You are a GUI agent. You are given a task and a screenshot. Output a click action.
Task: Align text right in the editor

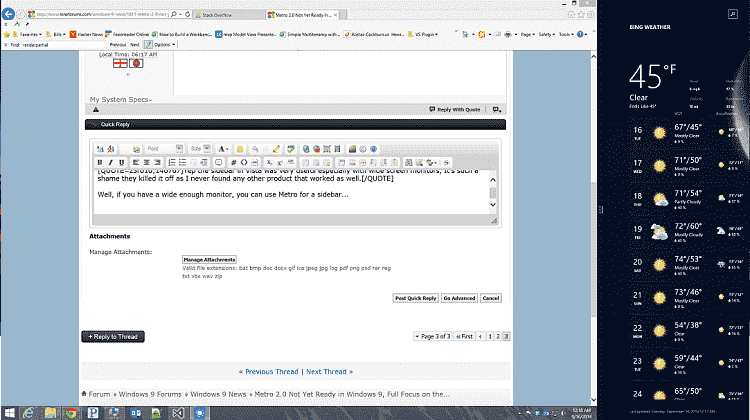tap(157, 163)
